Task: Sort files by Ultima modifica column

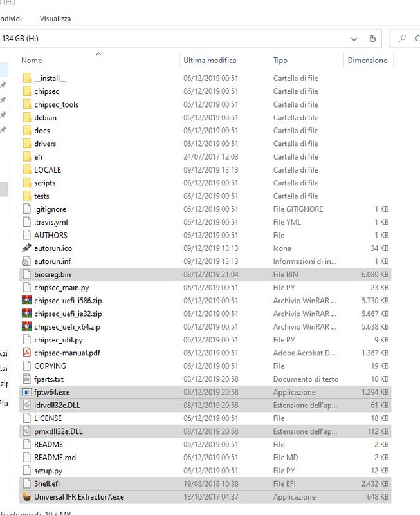Action: click(210, 61)
